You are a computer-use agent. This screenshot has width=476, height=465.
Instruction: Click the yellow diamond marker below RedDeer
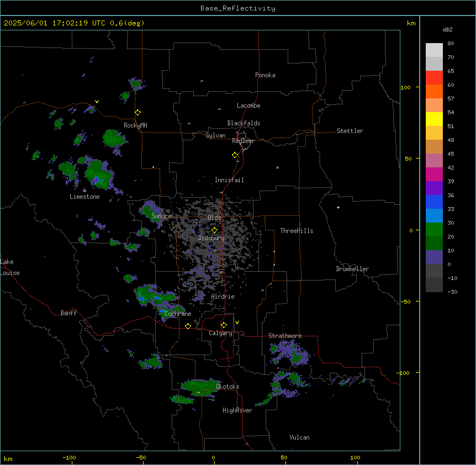[x=235, y=155]
